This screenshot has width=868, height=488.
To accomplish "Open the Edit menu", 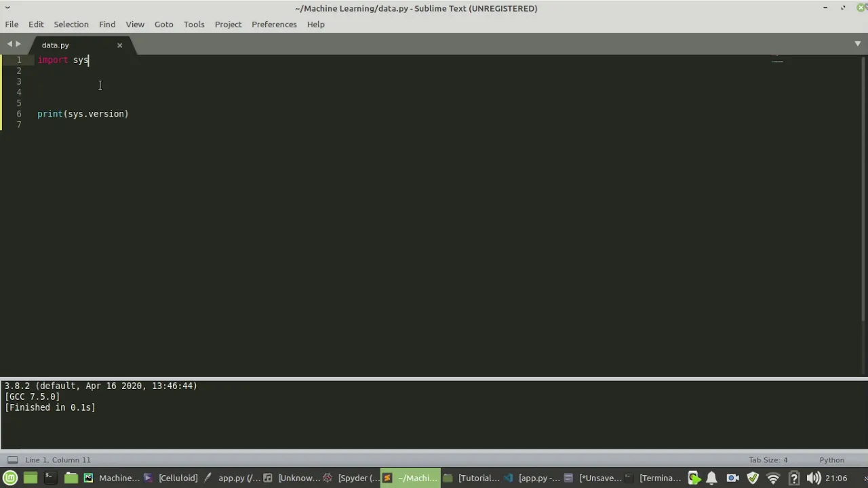I will pos(36,24).
